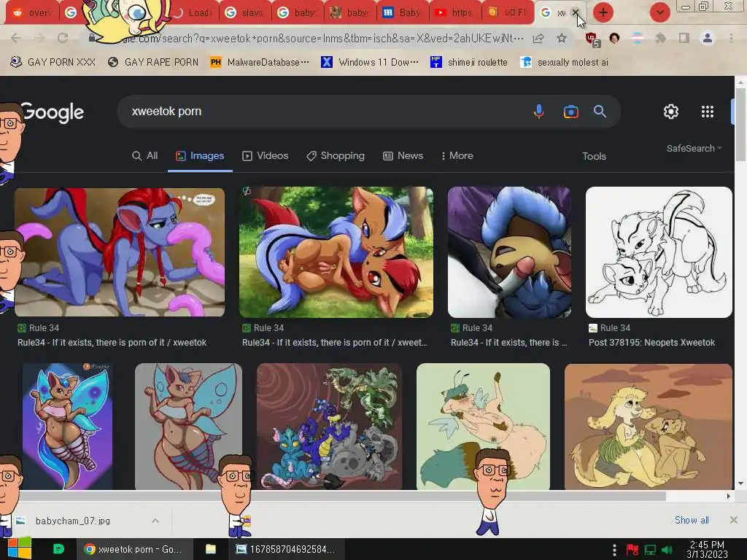Viewport: 747px width, 560px height.
Task: Open the green app icon on taskbar
Action: coord(58,549)
